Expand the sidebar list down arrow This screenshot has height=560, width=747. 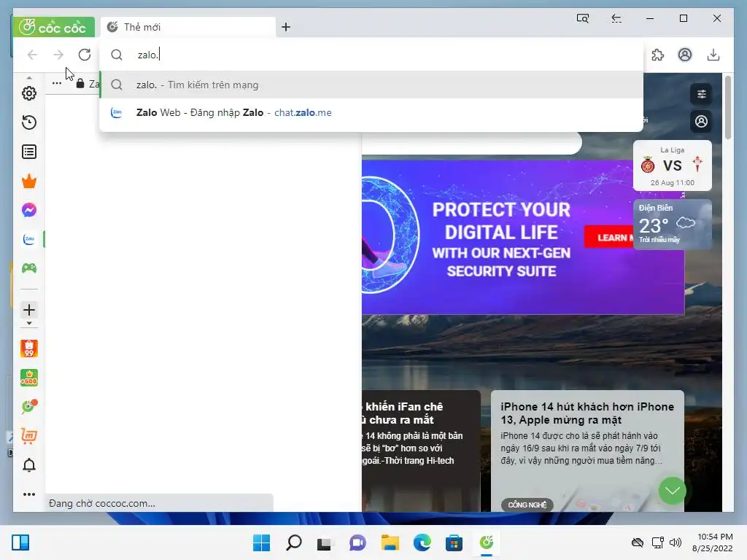click(29, 323)
